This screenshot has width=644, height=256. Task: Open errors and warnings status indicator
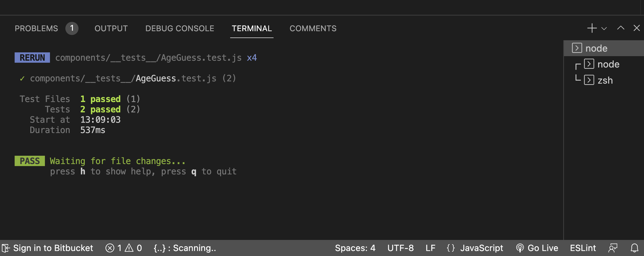coord(124,248)
